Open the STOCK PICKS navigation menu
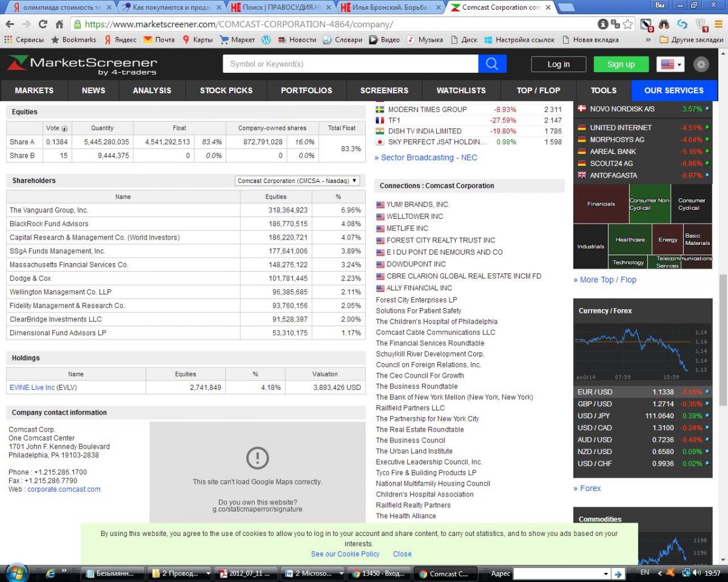This screenshot has width=728, height=582. [x=226, y=90]
